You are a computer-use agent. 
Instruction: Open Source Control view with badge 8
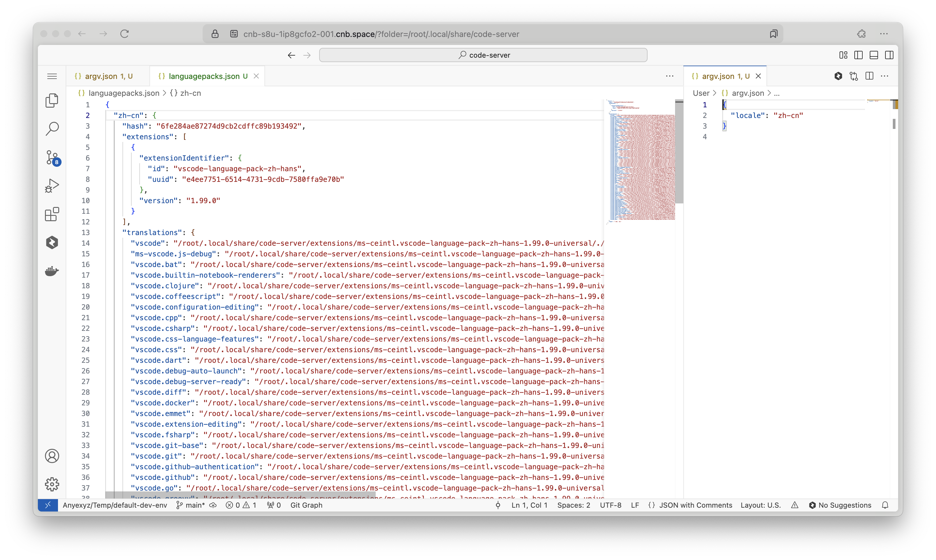[x=52, y=157]
